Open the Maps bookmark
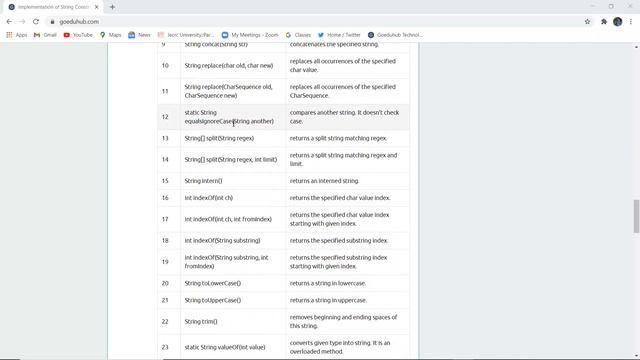 click(111, 35)
